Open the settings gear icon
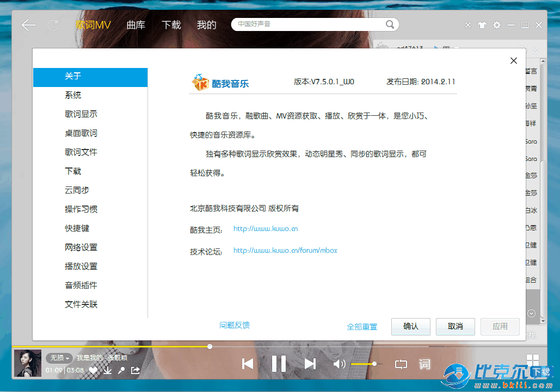The height and width of the screenshot is (392, 560). [x=497, y=25]
